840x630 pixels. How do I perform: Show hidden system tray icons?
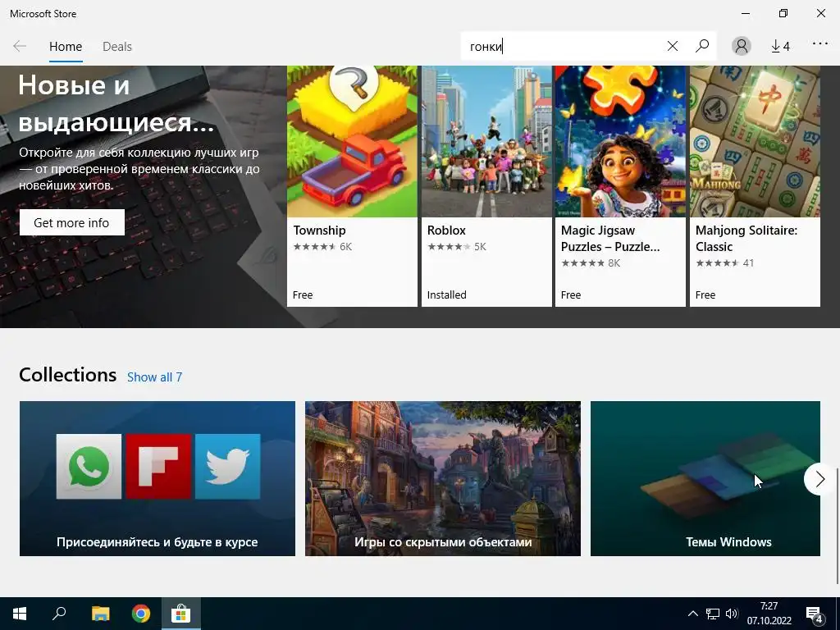(692, 614)
